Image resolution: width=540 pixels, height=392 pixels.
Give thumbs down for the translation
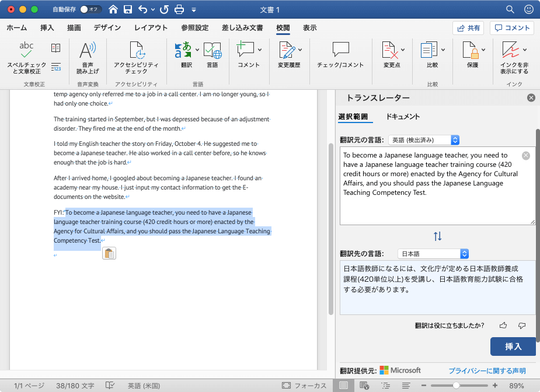522,325
